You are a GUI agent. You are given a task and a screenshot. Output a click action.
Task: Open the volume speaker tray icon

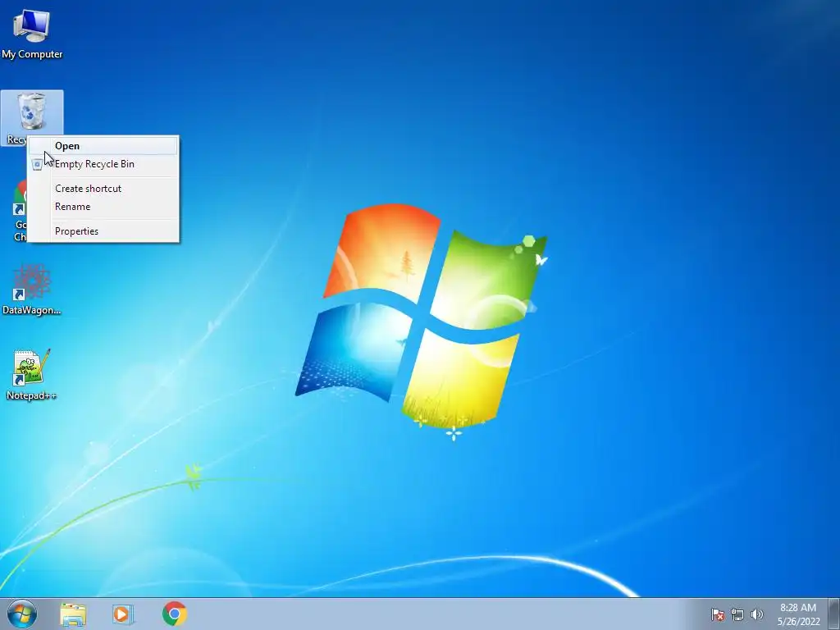point(757,614)
